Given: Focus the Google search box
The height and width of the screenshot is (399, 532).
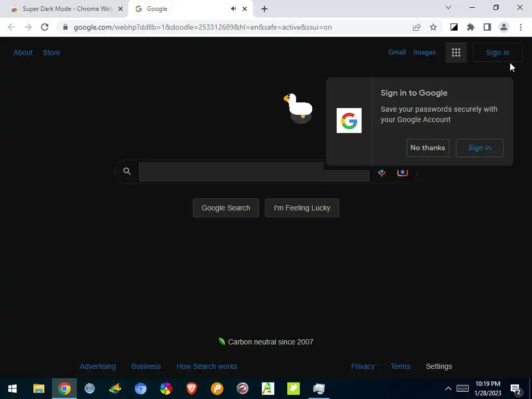Looking at the screenshot, I should tap(254, 171).
